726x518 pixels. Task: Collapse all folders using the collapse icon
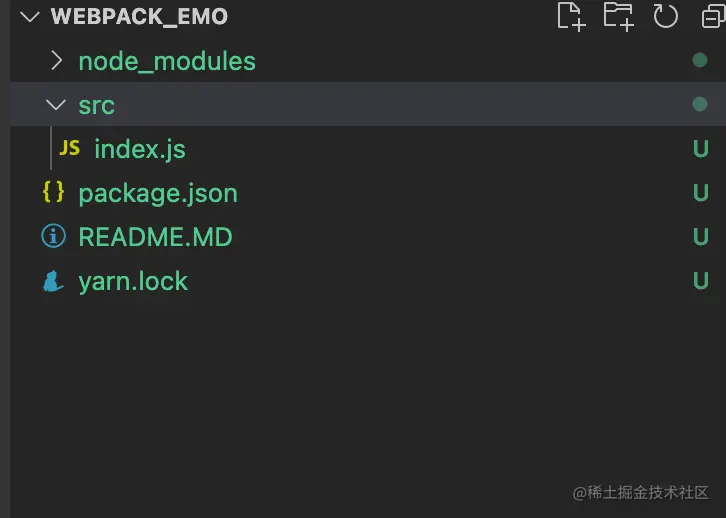[713, 18]
